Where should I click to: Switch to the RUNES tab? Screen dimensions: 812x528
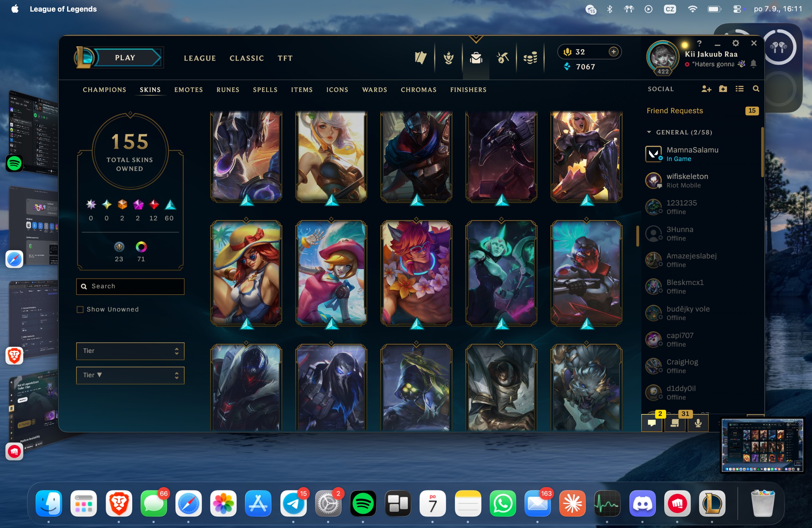(x=228, y=90)
